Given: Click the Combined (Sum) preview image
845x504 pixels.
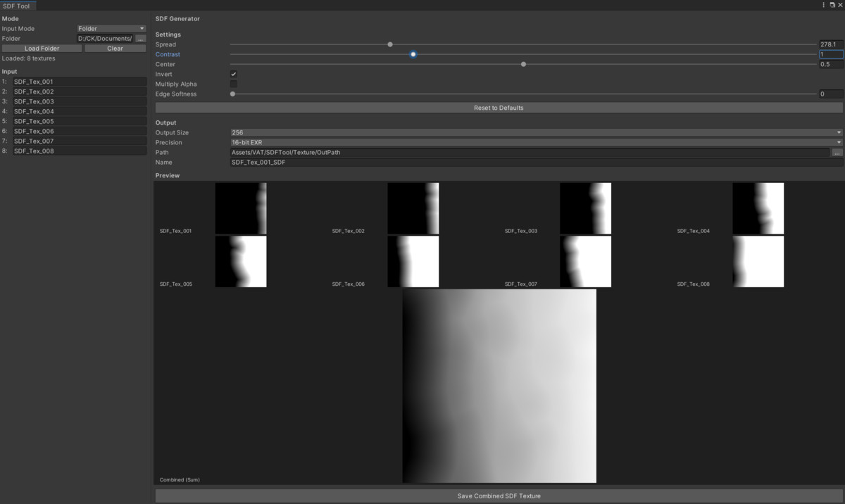Looking at the screenshot, I should [499, 386].
